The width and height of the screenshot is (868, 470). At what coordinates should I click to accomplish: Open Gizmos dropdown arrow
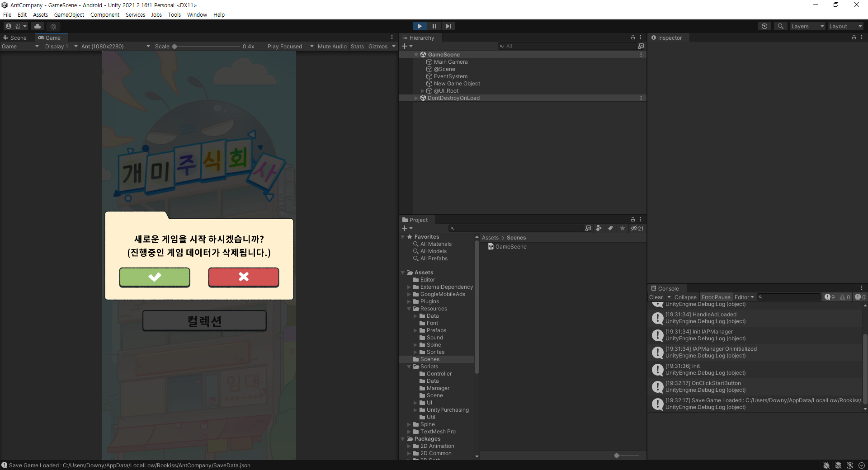coord(394,46)
